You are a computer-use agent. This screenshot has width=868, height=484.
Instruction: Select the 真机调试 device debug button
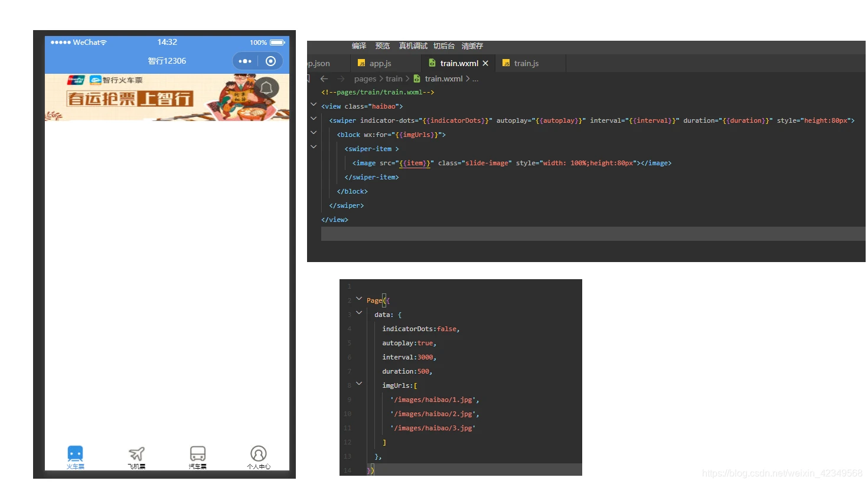click(x=413, y=46)
